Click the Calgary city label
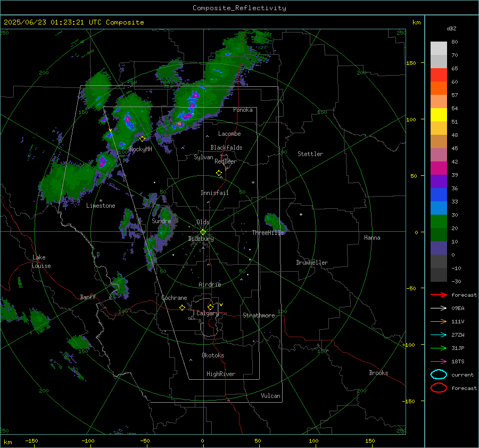The height and width of the screenshot is (448, 479). click(208, 313)
